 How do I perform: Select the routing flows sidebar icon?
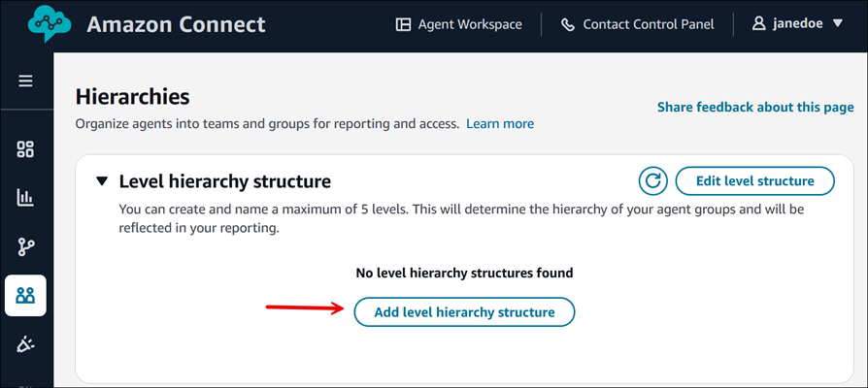point(25,246)
